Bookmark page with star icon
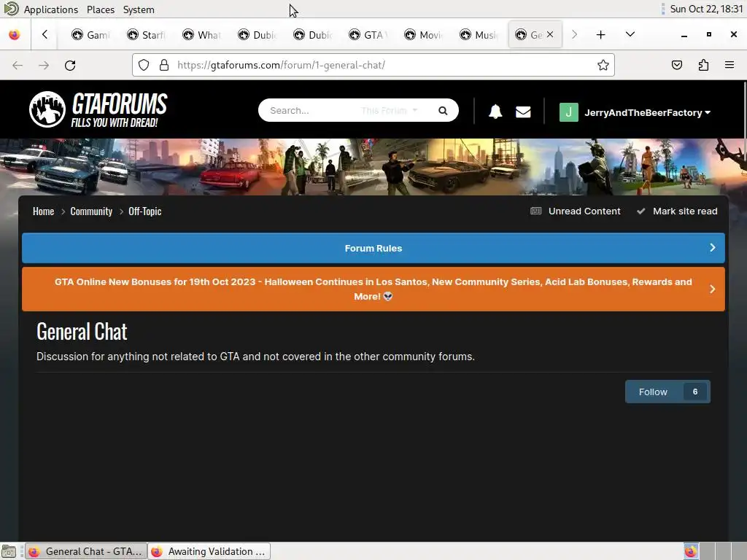The width and height of the screenshot is (747, 560). click(603, 65)
